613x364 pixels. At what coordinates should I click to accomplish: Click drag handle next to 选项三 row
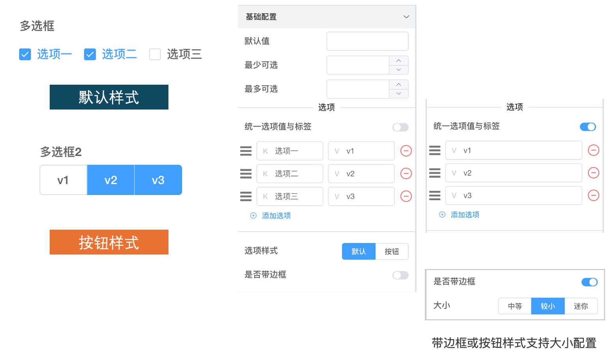tap(246, 196)
